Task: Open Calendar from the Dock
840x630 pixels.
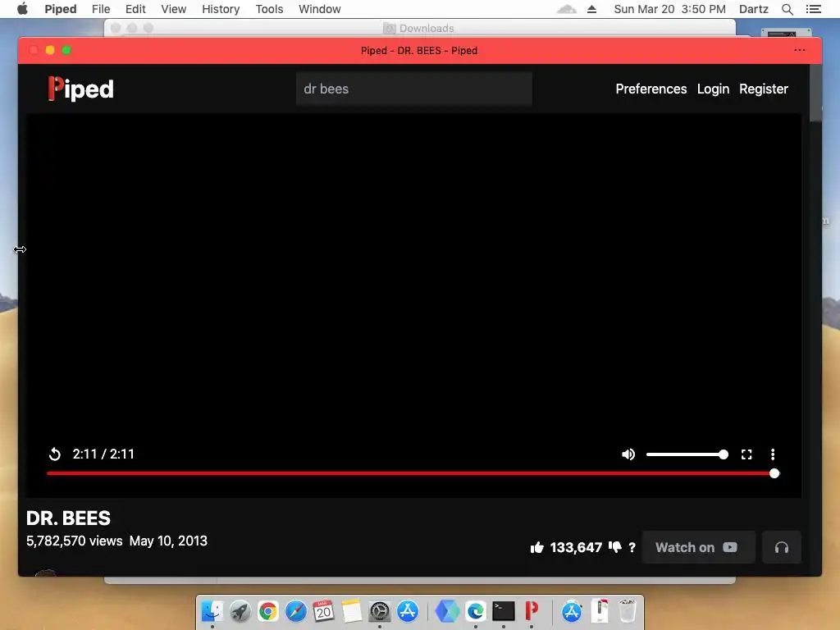Action: tap(323, 610)
